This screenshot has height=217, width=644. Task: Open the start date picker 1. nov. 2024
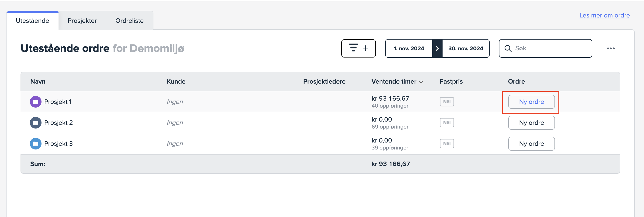click(x=409, y=48)
